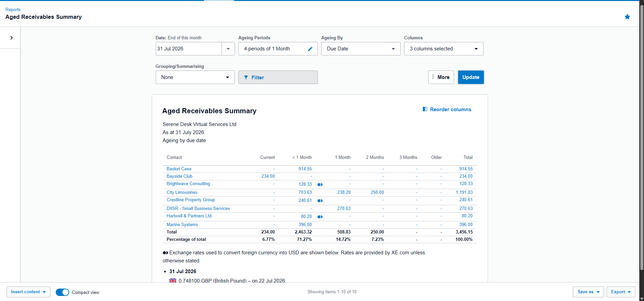Image resolution: width=644 pixels, height=301 pixels.
Task: Open the Save as menu
Action: click(588, 292)
